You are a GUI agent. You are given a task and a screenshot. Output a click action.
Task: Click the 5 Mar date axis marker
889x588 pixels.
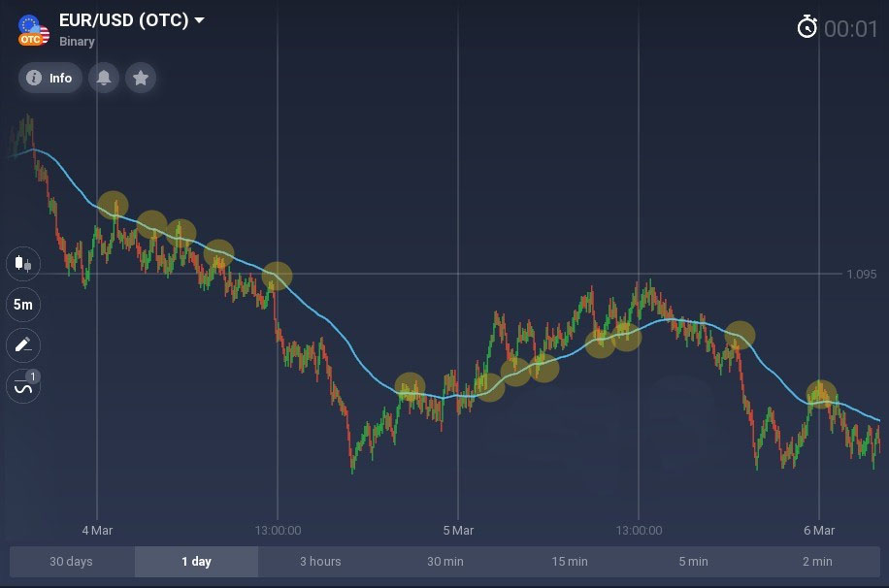click(x=458, y=530)
